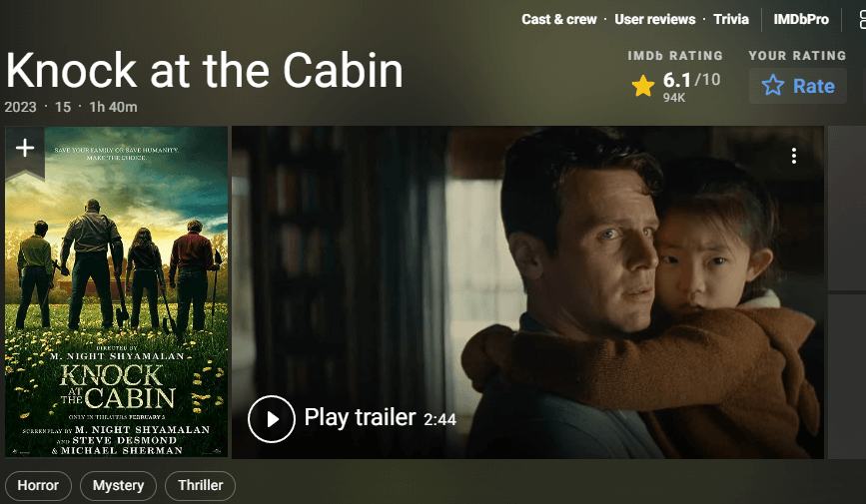Open the Knock at the Cabin poster
The width and height of the screenshot is (866, 504).
pyautogui.click(x=117, y=292)
